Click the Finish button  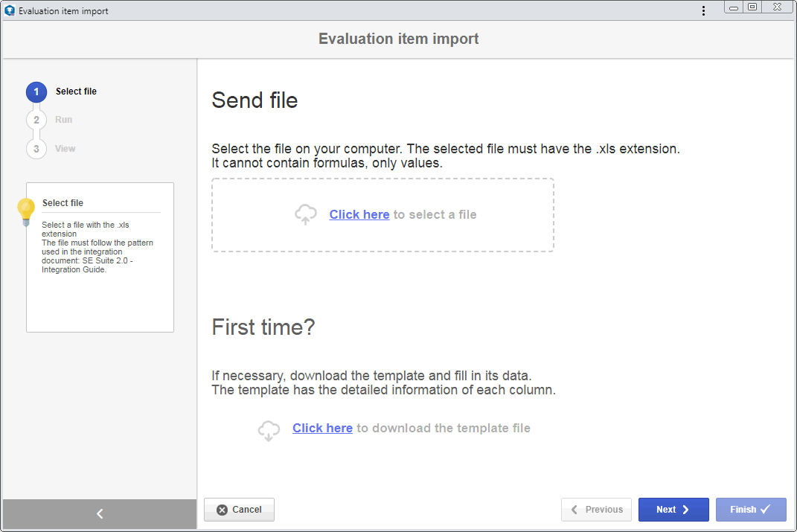752,510
